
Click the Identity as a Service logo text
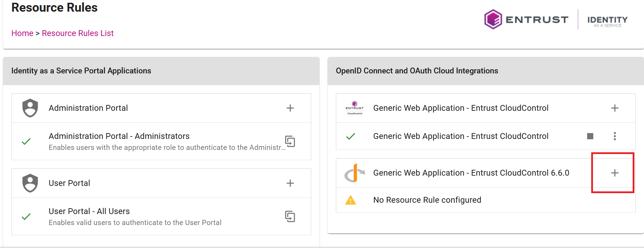(x=607, y=21)
